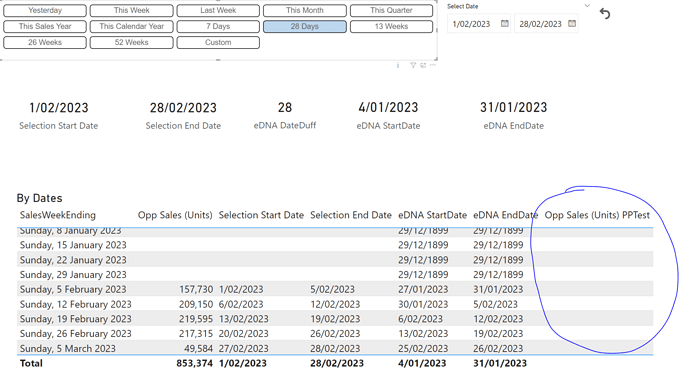This screenshot has height=384, width=690.
Task: Select row Sunday, 5 March 2023
Action: 335,348
